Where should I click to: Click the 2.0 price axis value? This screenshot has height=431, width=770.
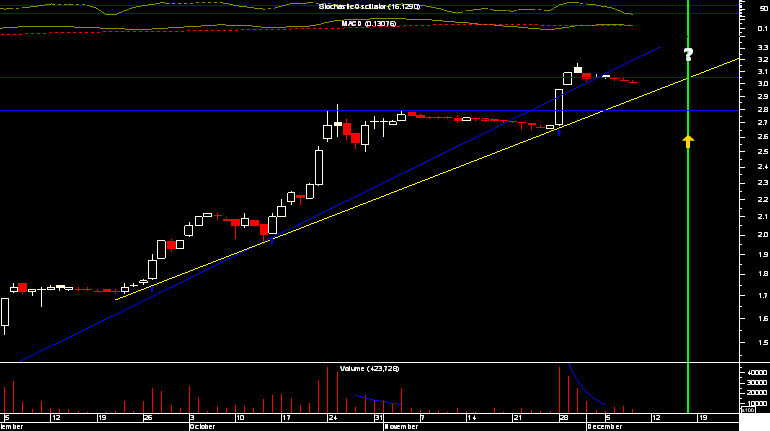pyautogui.click(x=763, y=235)
